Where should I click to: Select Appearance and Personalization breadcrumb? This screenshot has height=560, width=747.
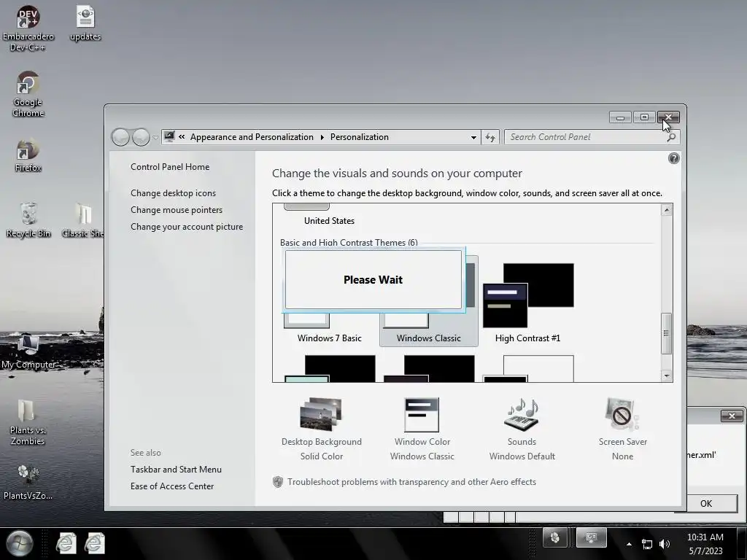click(x=252, y=137)
